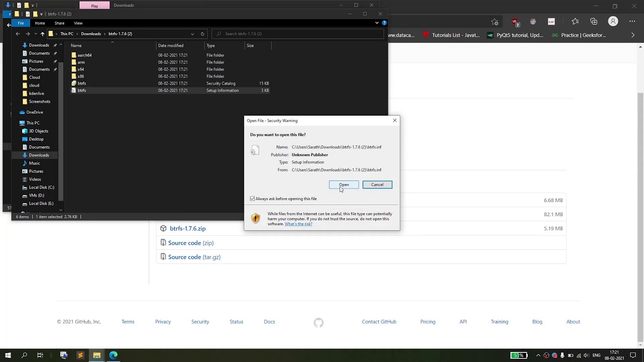
Task: Select Local Disk (C:) in navigation pane
Action: point(41,187)
